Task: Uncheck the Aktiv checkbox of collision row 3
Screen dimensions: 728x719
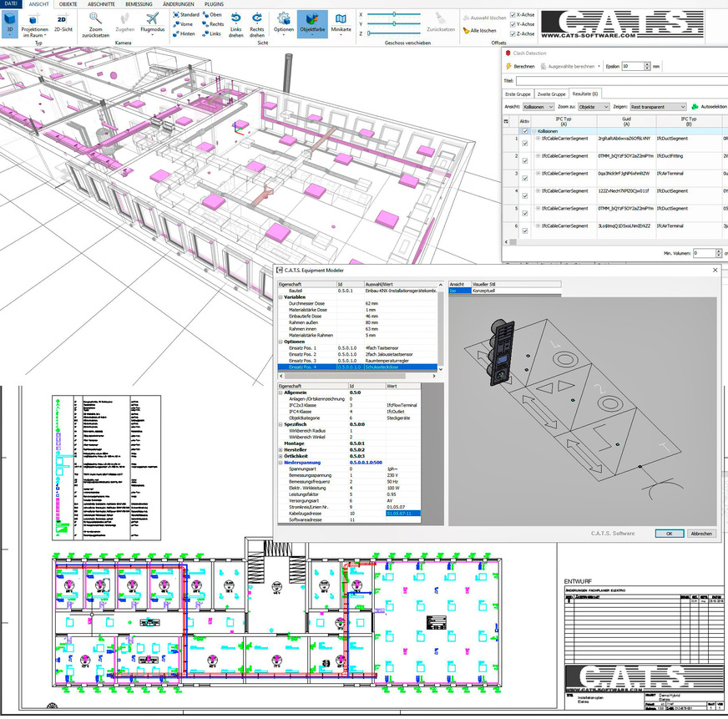Action: pos(524,178)
